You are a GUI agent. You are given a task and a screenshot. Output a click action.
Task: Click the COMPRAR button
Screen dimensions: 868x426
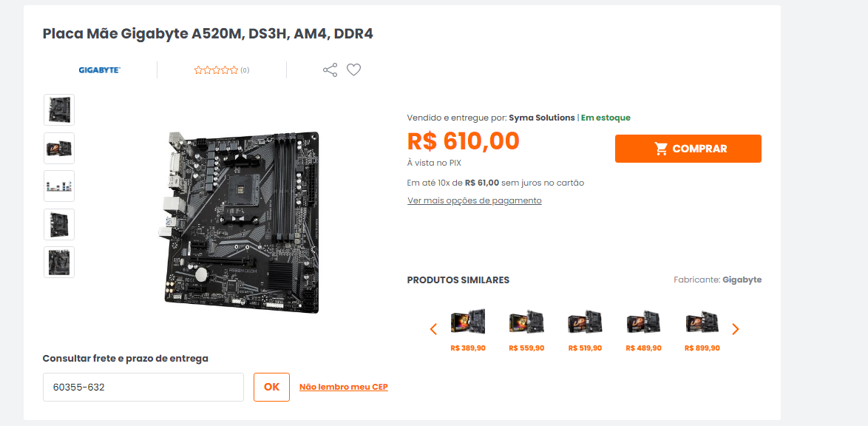tap(688, 149)
